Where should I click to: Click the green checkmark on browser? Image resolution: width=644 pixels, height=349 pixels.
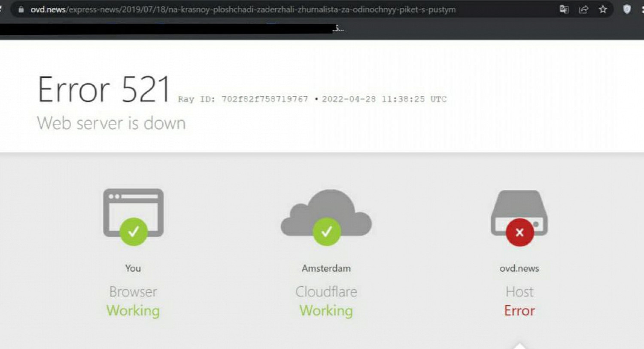(134, 232)
